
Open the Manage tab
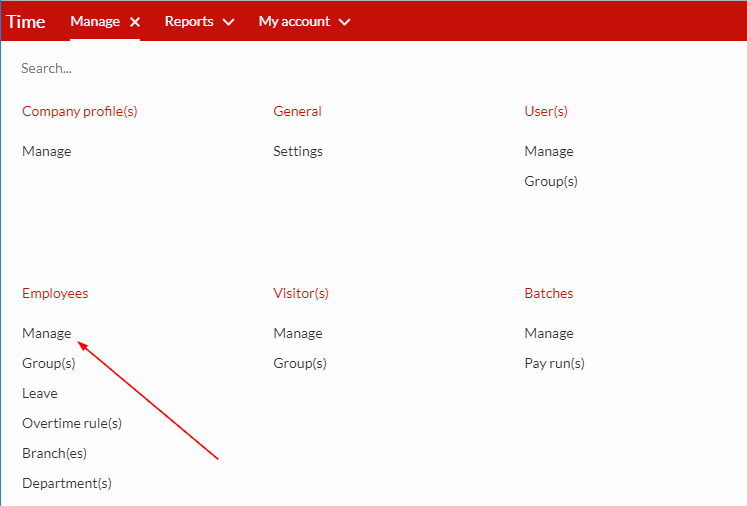click(x=95, y=21)
